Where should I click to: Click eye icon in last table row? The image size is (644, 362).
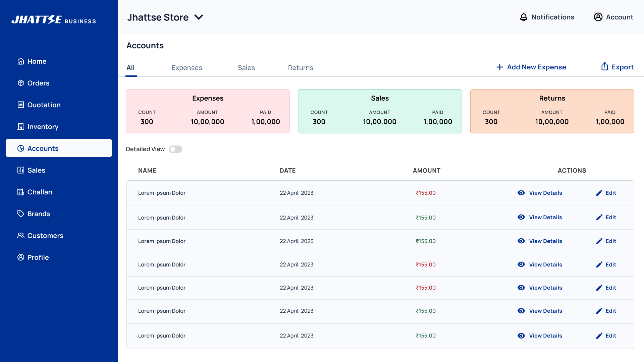(x=521, y=336)
